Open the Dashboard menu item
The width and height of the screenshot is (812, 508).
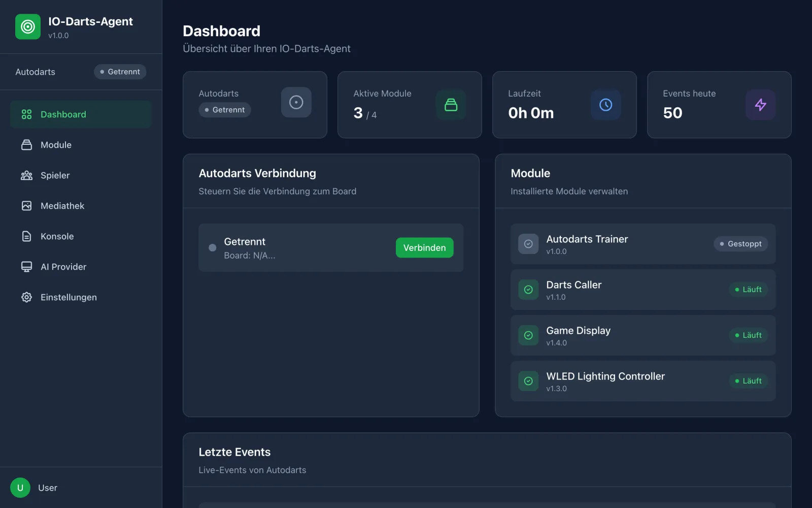coord(81,114)
